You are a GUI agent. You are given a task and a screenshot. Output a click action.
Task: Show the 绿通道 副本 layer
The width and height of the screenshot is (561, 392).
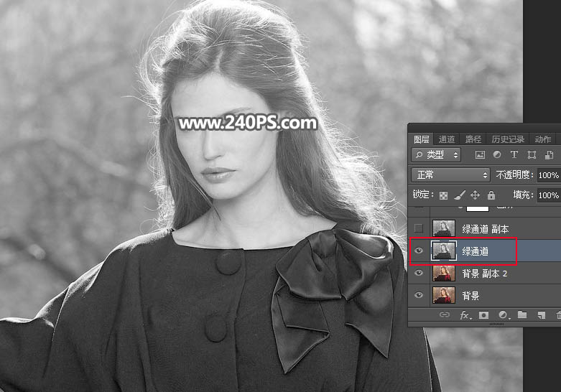[419, 228]
